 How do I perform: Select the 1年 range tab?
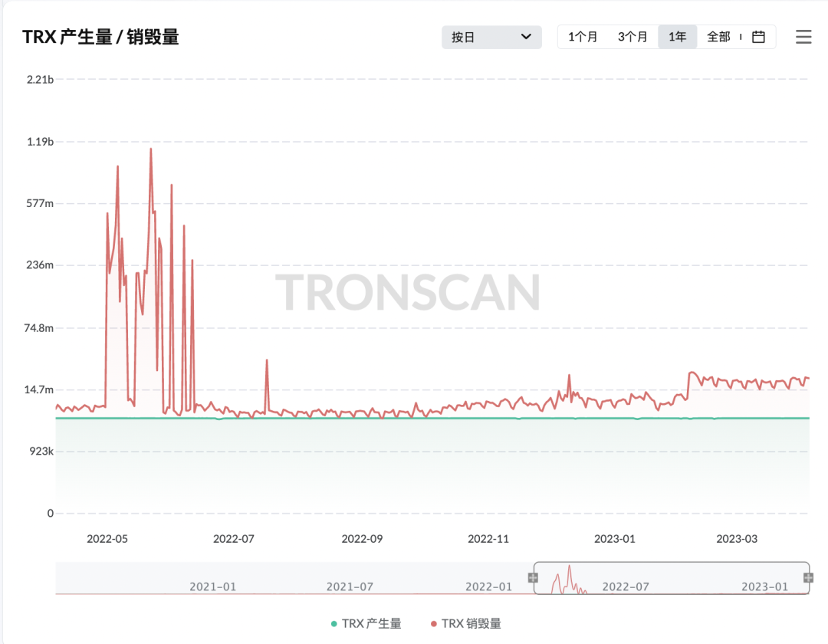coord(677,37)
